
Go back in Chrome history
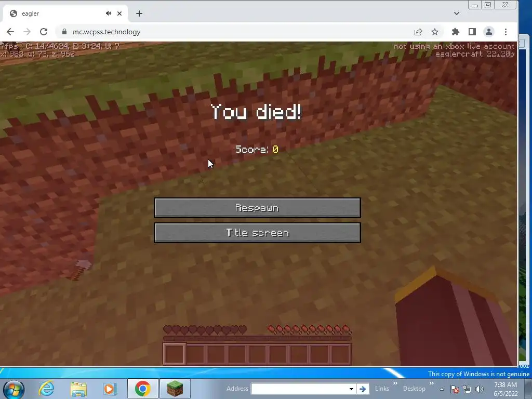(x=10, y=32)
